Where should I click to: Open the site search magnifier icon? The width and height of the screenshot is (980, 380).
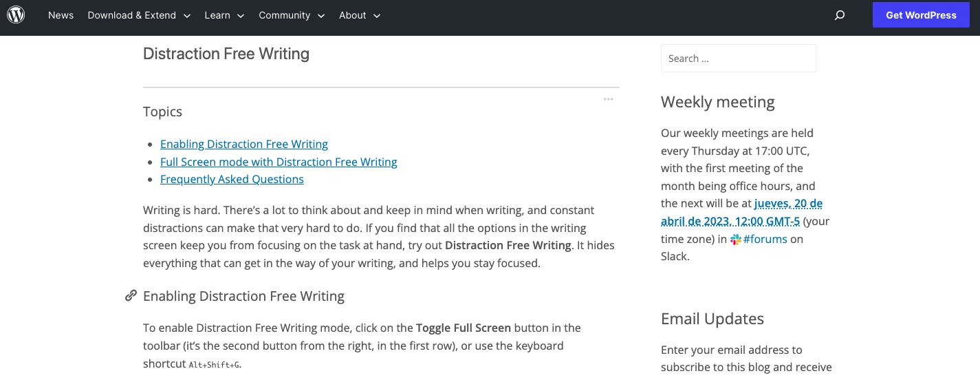(840, 15)
